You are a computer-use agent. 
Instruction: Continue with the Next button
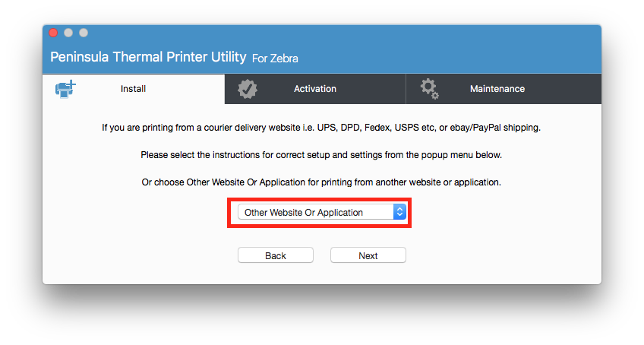pyautogui.click(x=368, y=255)
